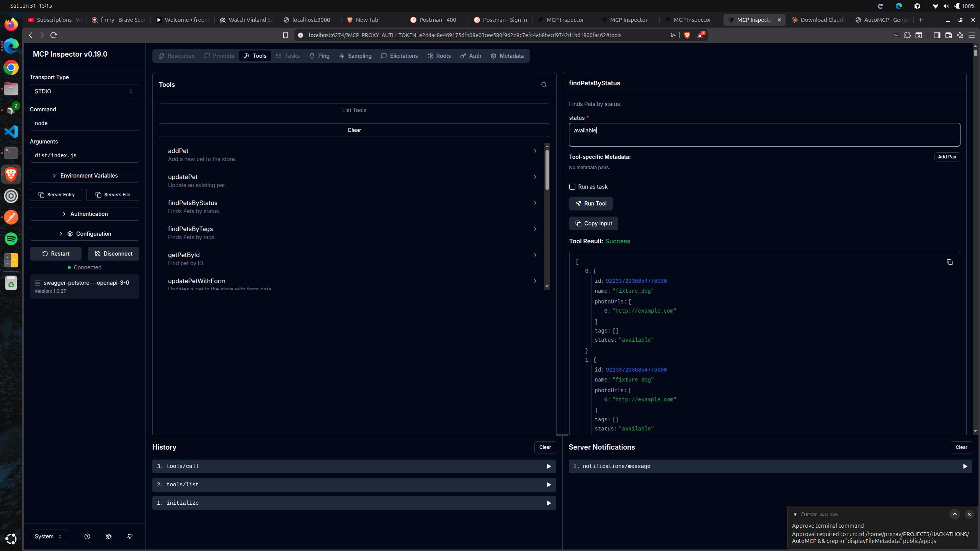The image size is (980, 551).
Task: Open the GitHub icon in sidebar footer
Action: 130,536
